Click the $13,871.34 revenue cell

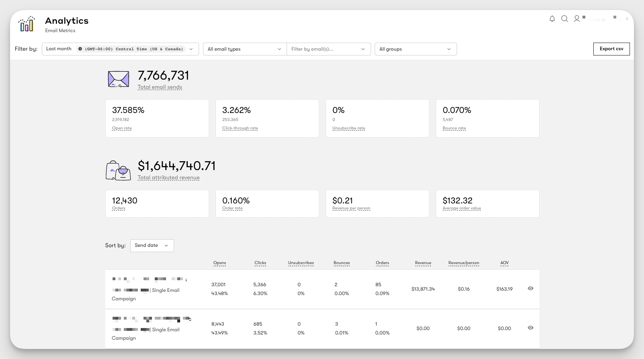pyautogui.click(x=423, y=289)
